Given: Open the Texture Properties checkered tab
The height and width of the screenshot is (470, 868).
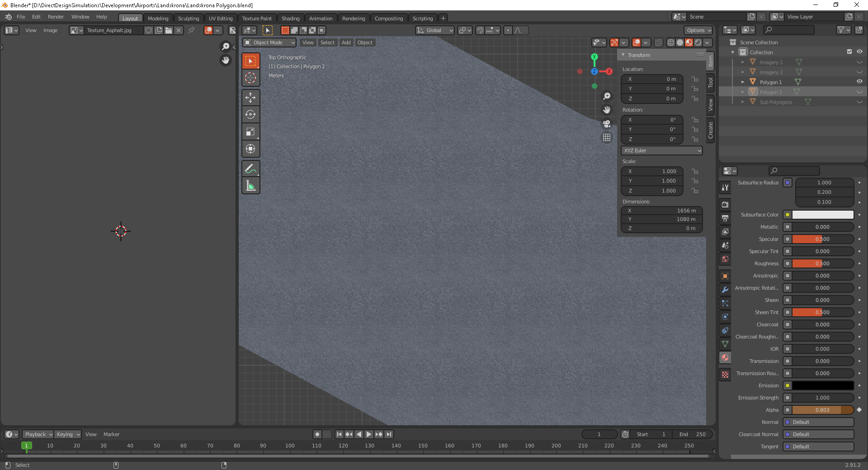Looking at the screenshot, I should 725,375.
